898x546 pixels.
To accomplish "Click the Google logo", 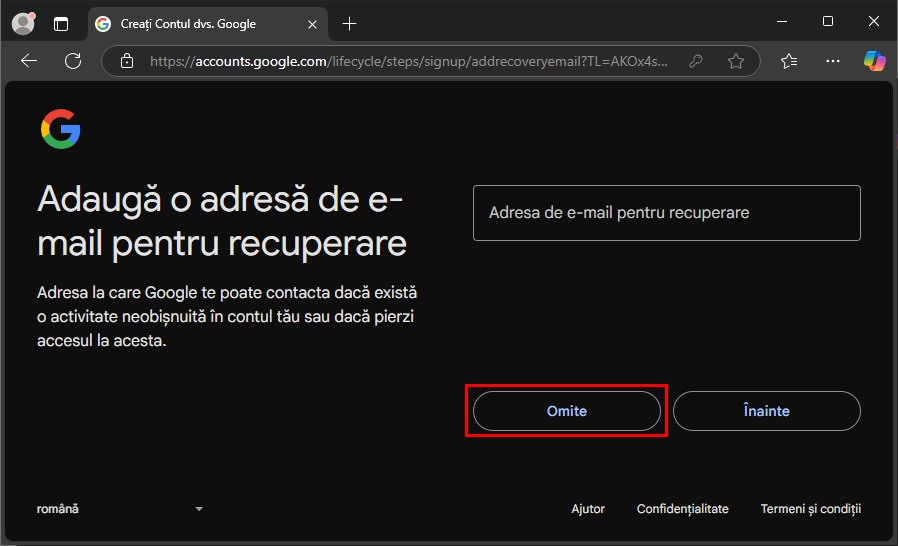I will point(61,130).
